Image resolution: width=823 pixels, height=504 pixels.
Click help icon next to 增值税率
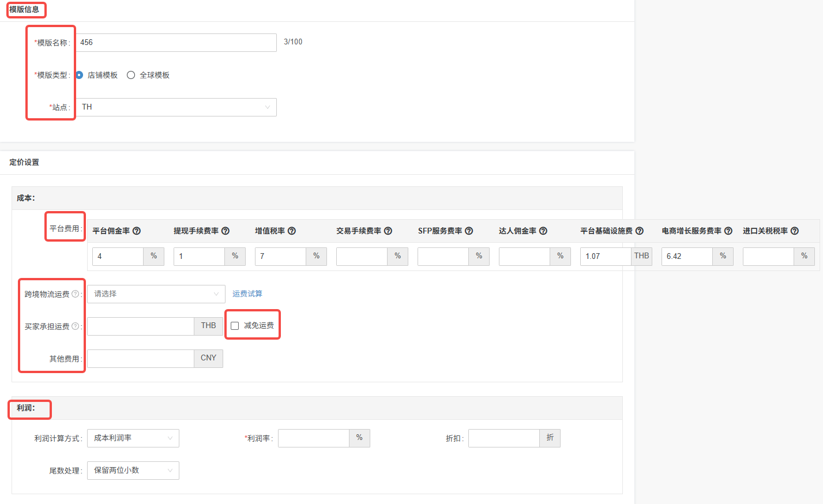point(292,231)
